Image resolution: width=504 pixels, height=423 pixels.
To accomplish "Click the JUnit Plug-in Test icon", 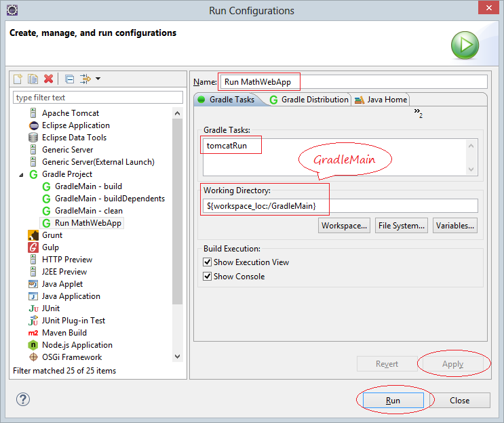I will click(x=33, y=321).
